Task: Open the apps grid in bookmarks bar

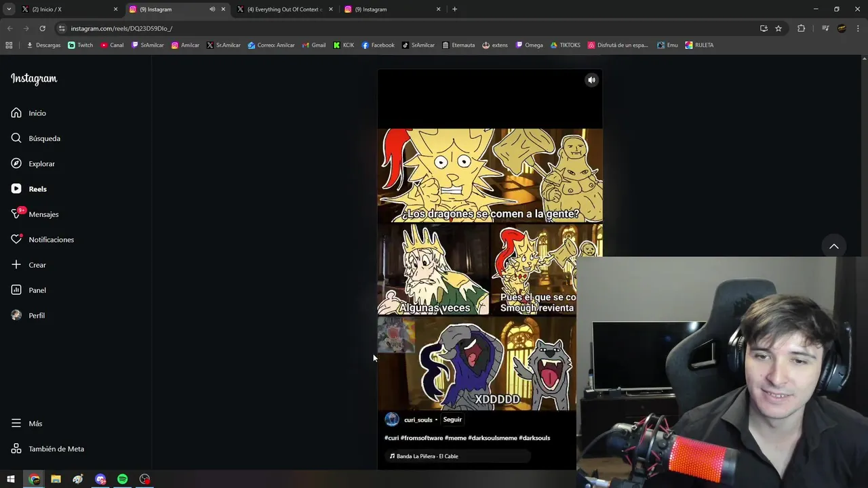Action: [x=9, y=45]
